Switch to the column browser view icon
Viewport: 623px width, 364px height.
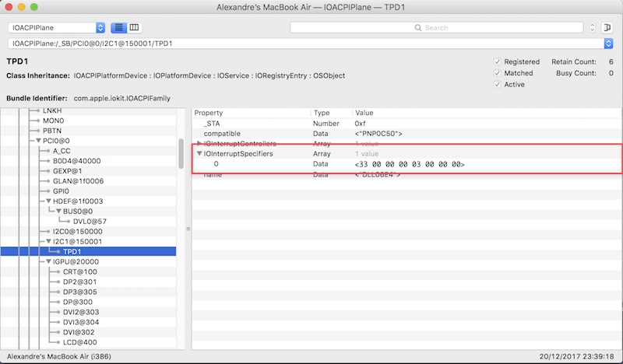135,27
